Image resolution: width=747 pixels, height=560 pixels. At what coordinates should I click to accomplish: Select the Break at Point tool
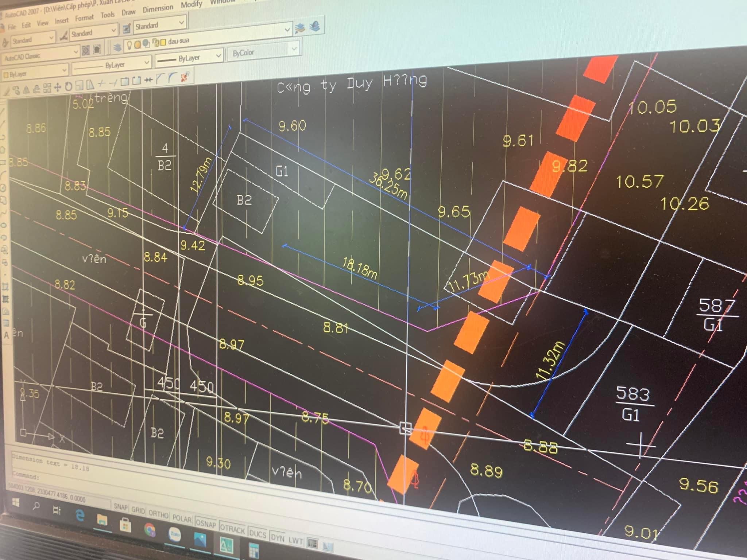(x=125, y=81)
